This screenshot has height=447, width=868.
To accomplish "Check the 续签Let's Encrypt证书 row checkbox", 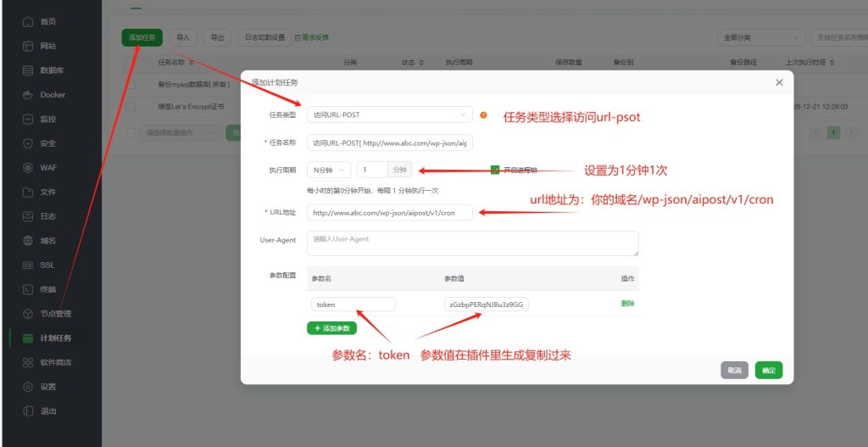I will 130,107.
